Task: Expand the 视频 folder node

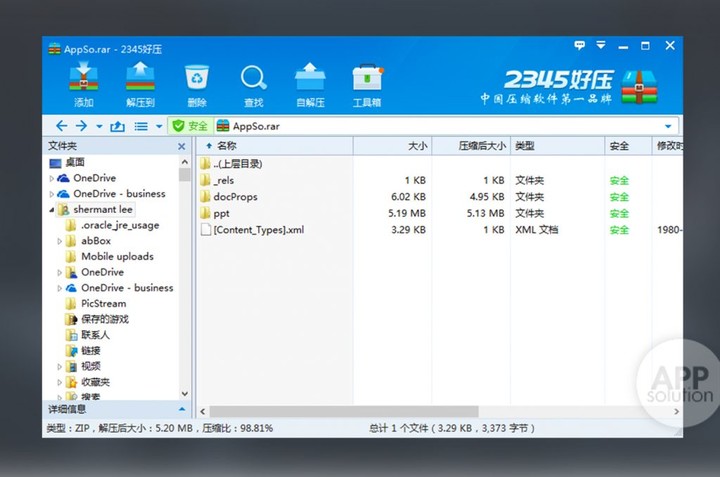Action: (59, 366)
